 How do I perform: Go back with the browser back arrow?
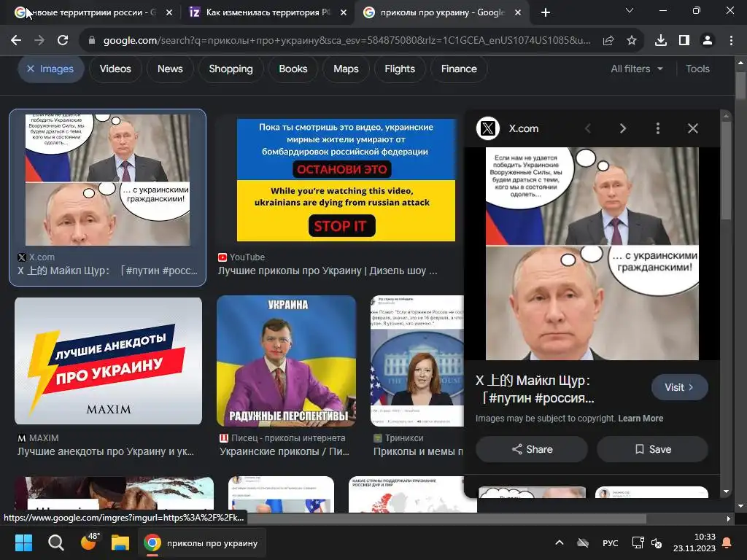click(16, 41)
